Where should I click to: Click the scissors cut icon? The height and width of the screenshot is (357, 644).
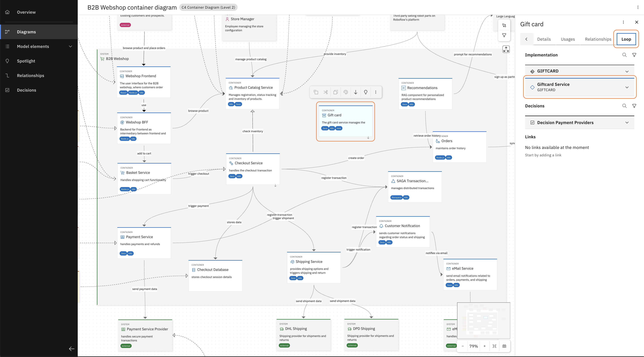tap(325, 92)
